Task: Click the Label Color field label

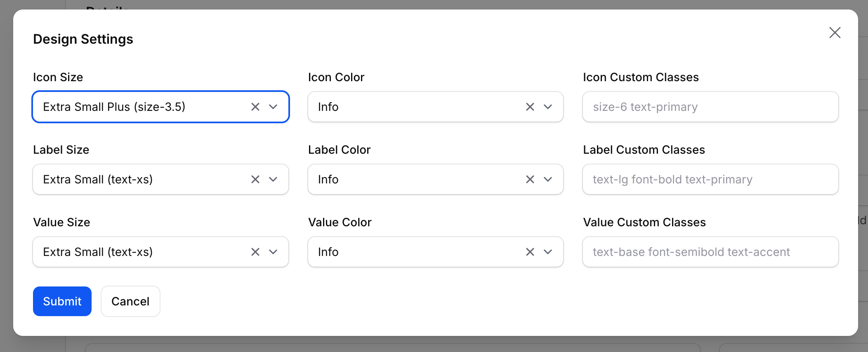Action: point(339,150)
